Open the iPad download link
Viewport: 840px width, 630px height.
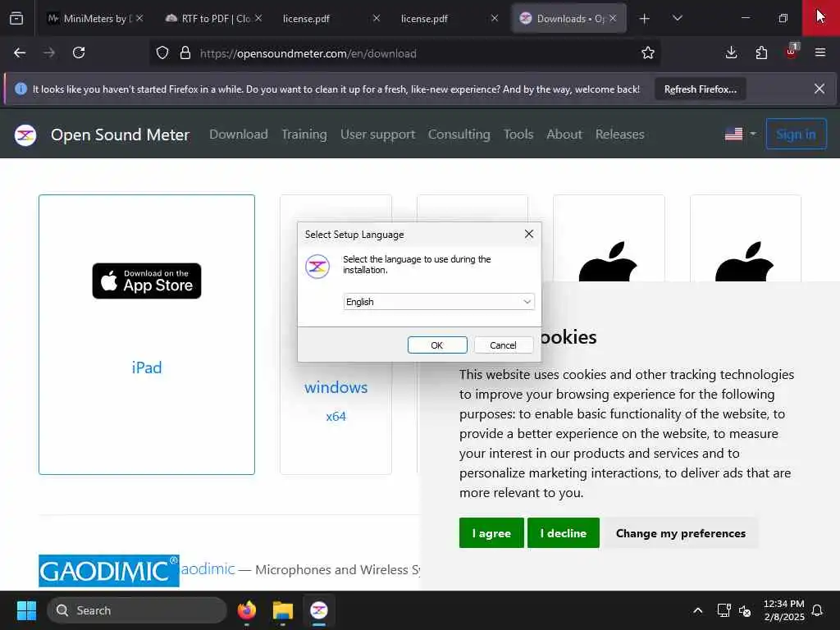tap(147, 367)
